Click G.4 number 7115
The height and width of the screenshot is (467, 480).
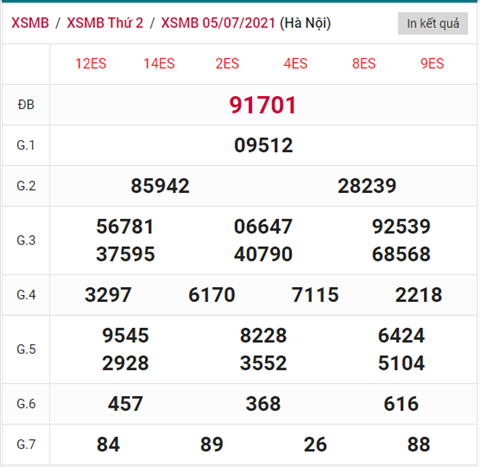coord(315,295)
